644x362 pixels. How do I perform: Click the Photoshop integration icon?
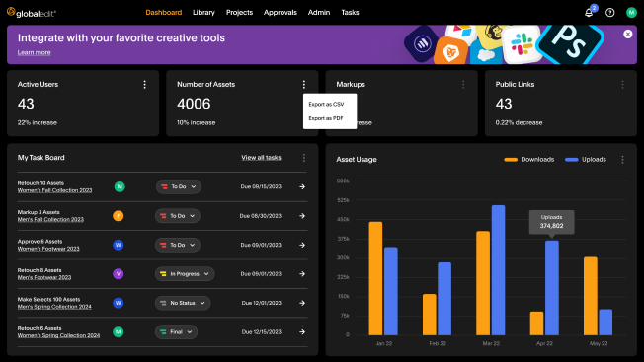point(570,42)
